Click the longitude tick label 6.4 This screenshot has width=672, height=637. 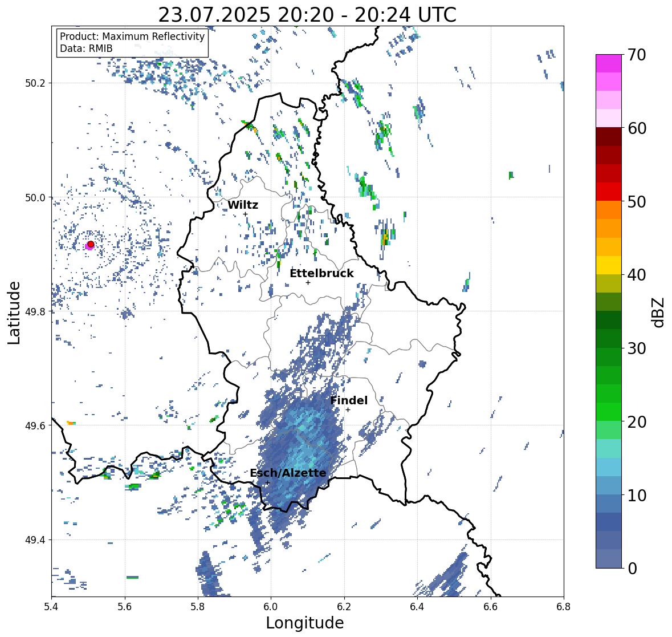(x=417, y=606)
